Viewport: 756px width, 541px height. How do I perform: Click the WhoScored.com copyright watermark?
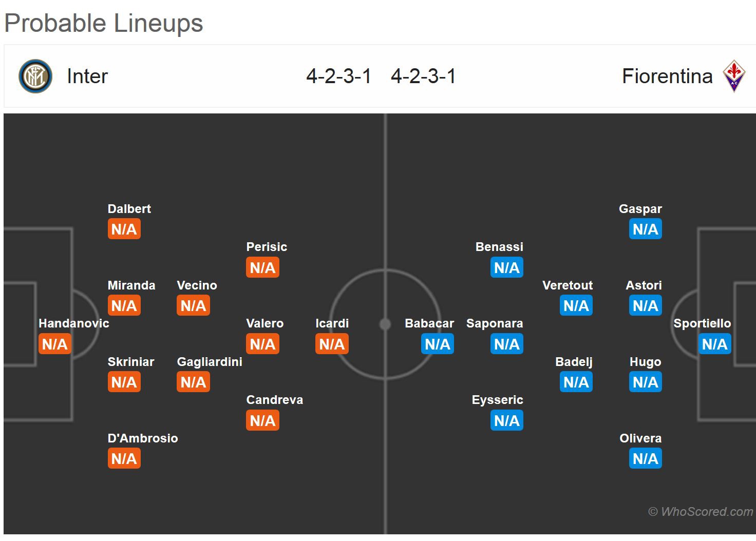[x=701, y=512]
